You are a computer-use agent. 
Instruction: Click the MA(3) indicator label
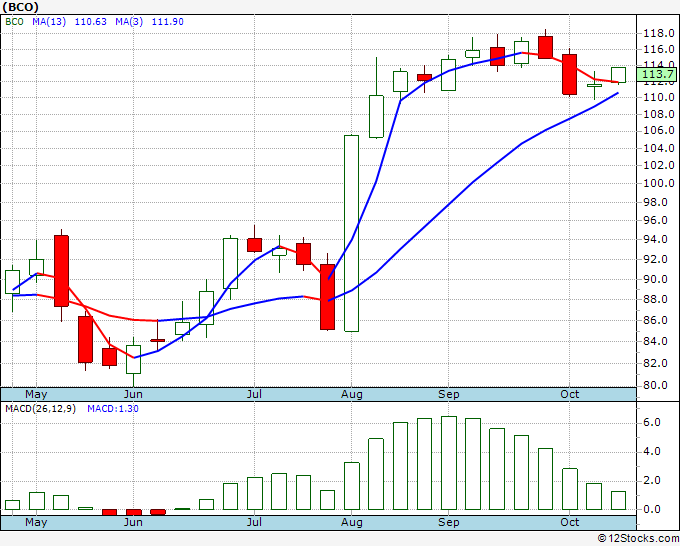tap(129, 22)
